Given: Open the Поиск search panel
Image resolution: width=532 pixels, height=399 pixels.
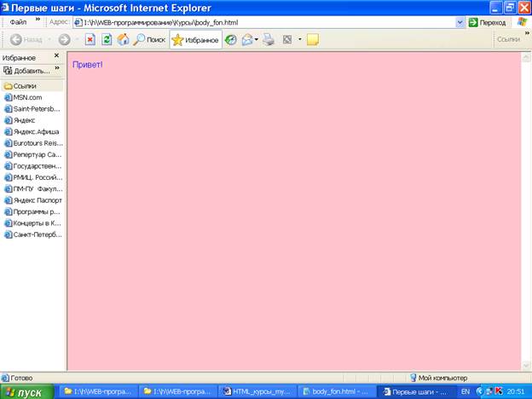Looking at the screenshot, I should point(149,40).
